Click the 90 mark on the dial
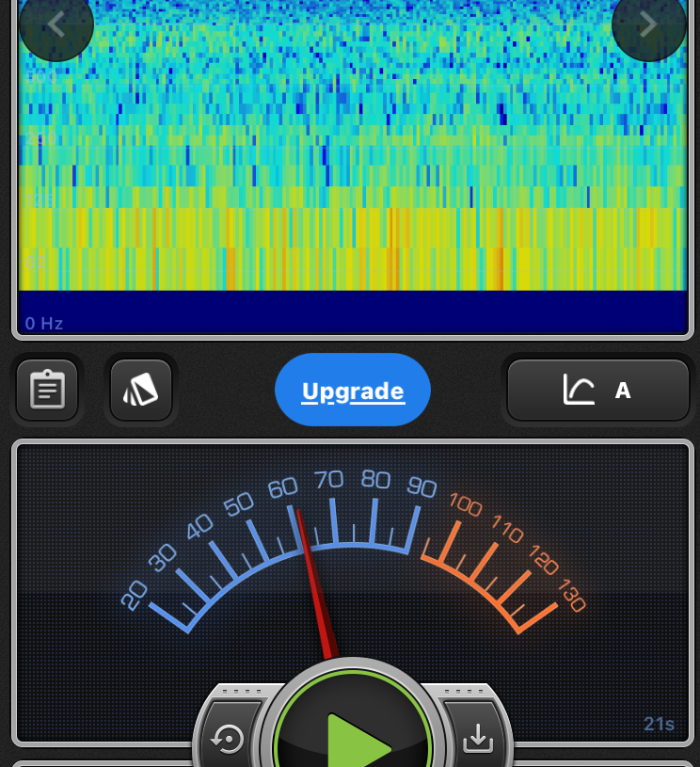 (x=422, y=487)
